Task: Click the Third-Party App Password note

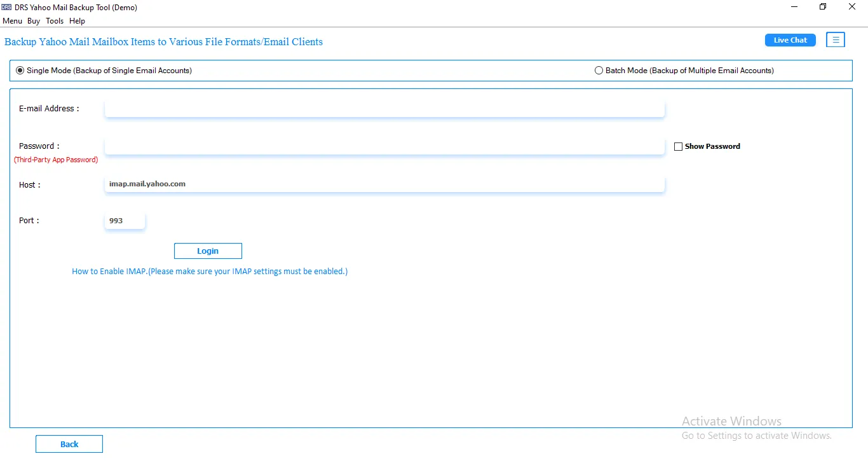Action: [56, 160]
